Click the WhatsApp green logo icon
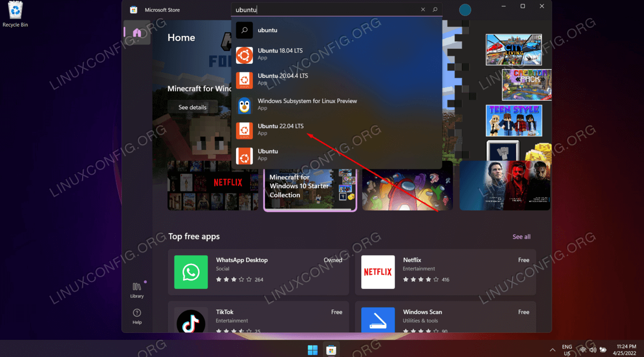644x357 pixels. coord(191,272)
